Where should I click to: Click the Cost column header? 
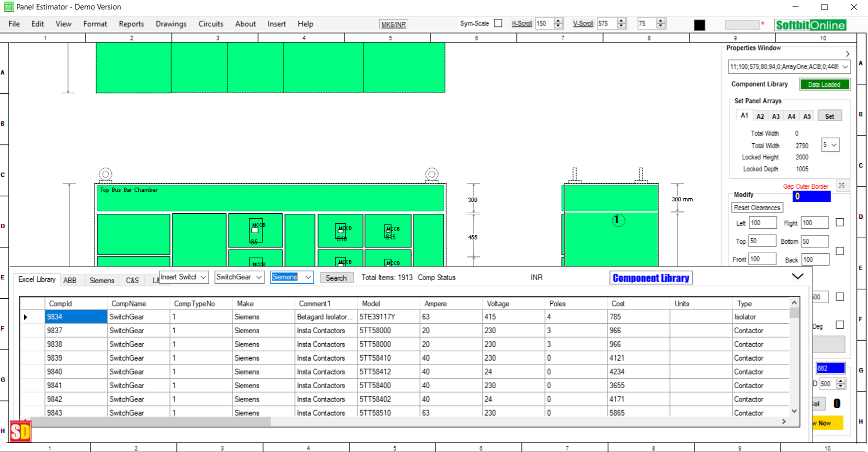click(x=638, y=304)
